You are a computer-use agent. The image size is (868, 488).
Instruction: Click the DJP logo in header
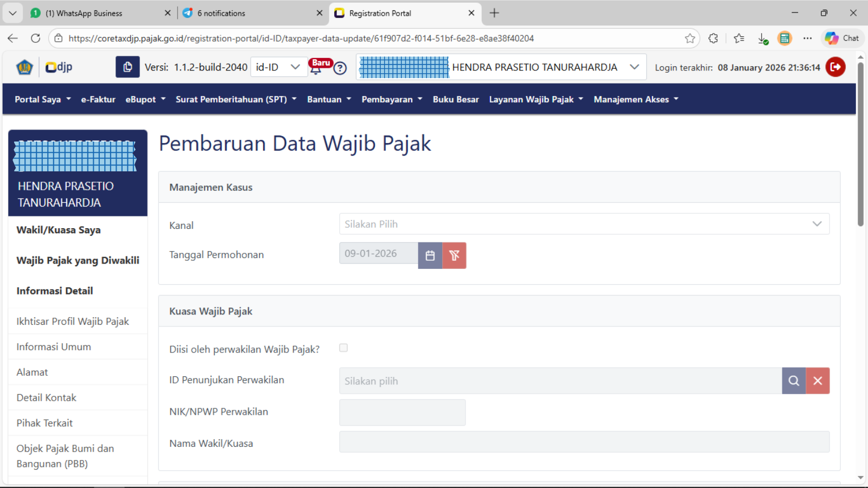pos(59,67)
